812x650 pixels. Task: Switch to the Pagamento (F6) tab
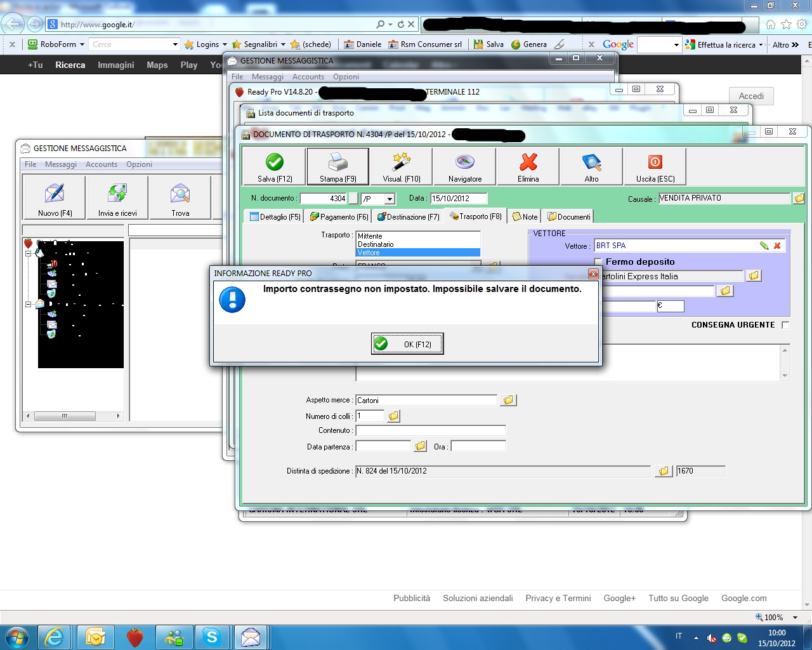click(x=339, y=216)
